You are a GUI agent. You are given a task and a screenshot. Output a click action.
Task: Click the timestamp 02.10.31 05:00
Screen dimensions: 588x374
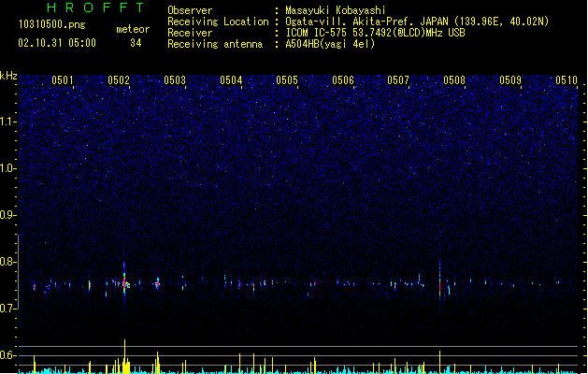tap(57, 43)
